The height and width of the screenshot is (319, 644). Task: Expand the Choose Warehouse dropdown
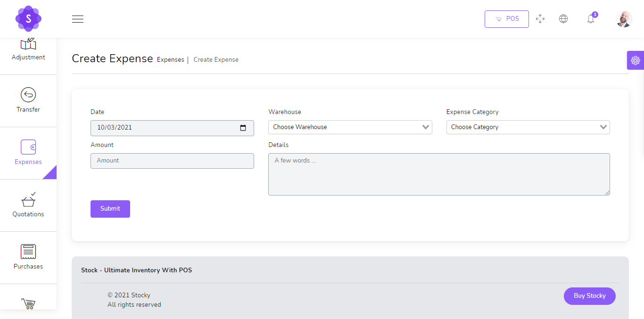[350, 127]
